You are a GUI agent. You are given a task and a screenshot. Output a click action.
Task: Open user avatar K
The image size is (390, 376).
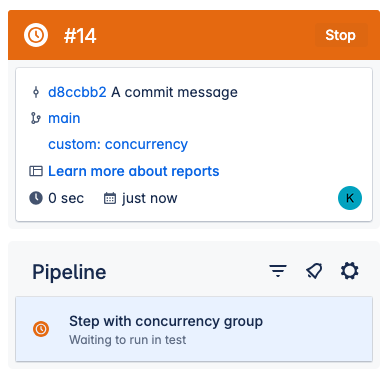(350, 198)
